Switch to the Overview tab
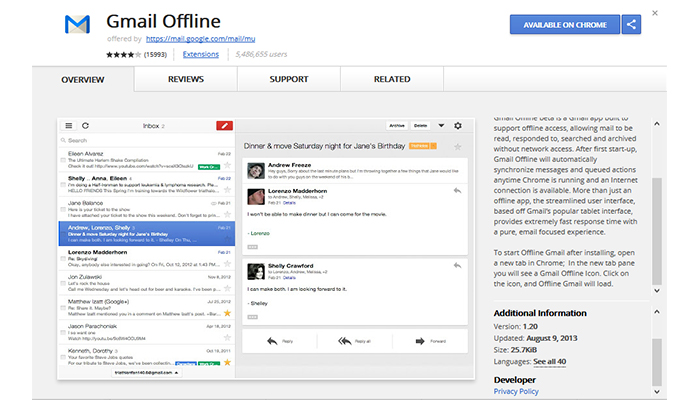Screen dimensions: 700x400 coord(83,79)
